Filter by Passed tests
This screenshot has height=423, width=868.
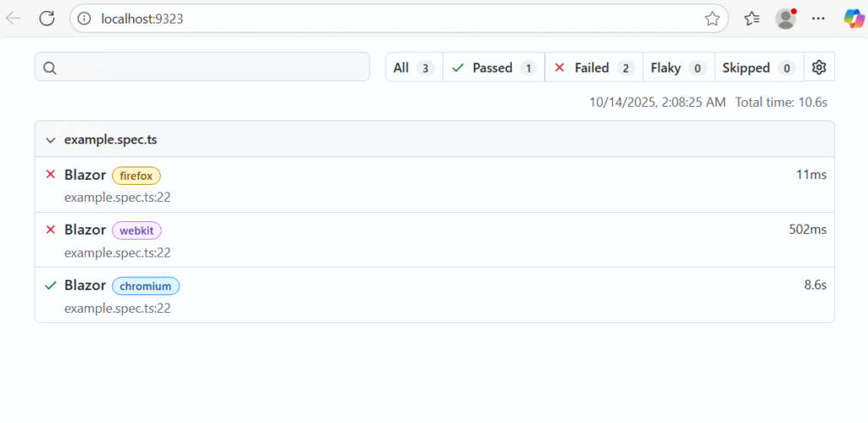pos(493,68)
